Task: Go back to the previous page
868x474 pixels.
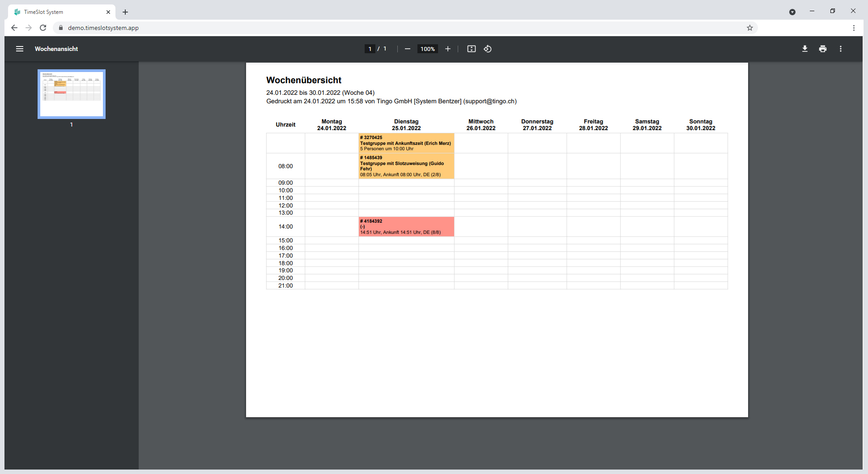Action: click(14, 28)
